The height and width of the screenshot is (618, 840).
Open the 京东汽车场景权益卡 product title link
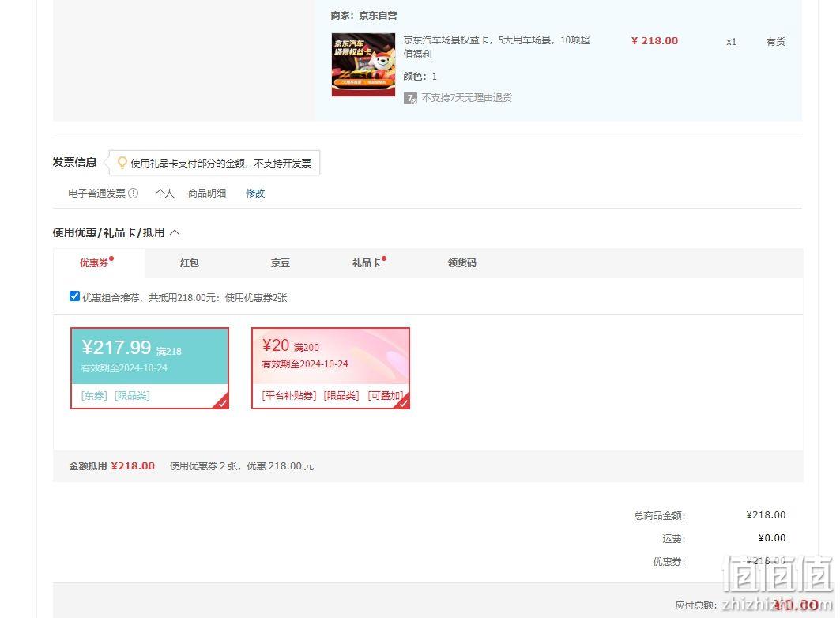pyautogui.click(x=496, y=47)
